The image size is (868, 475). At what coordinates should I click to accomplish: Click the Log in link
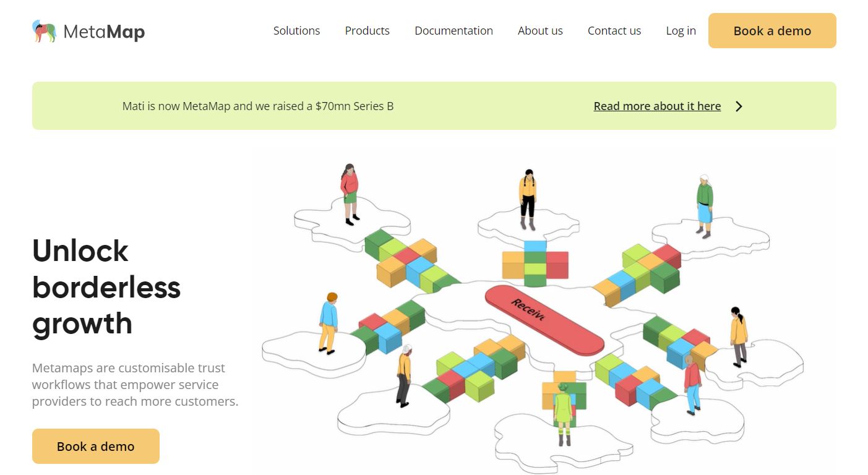pos(681,31)
